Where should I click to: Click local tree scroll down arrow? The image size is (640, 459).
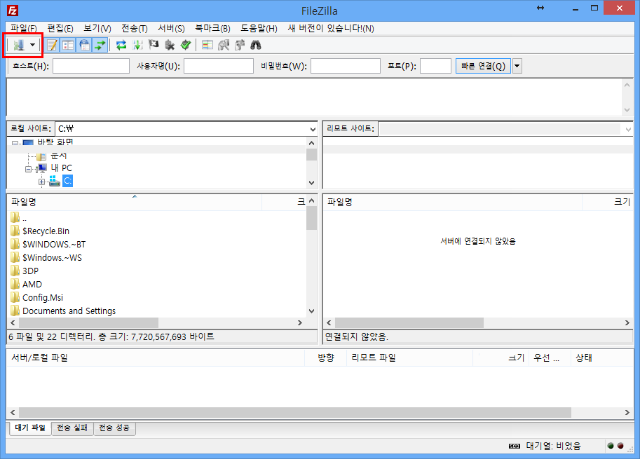[311, 183]
